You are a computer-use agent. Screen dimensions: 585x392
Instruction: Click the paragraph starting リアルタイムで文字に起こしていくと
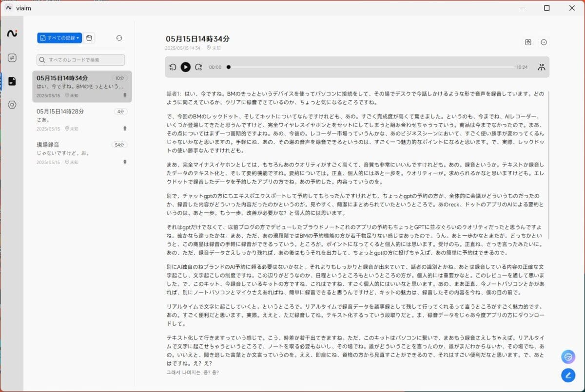click(x=355, y=315)
